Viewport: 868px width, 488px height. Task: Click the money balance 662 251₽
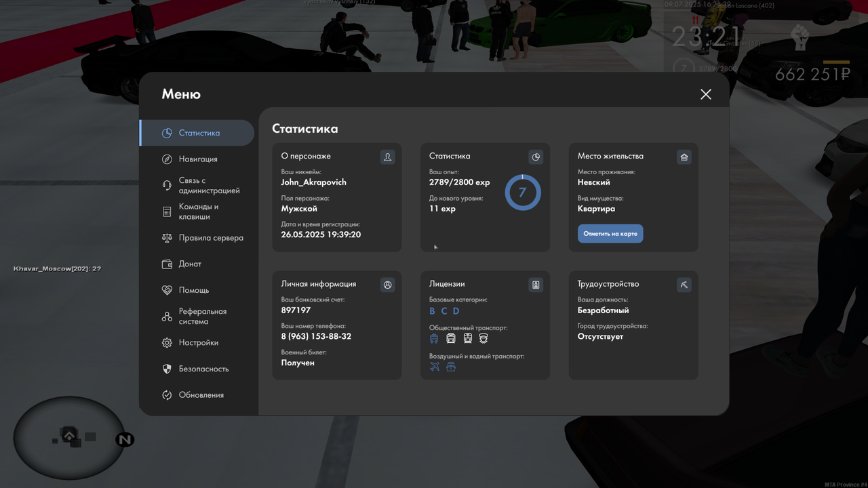812,75
